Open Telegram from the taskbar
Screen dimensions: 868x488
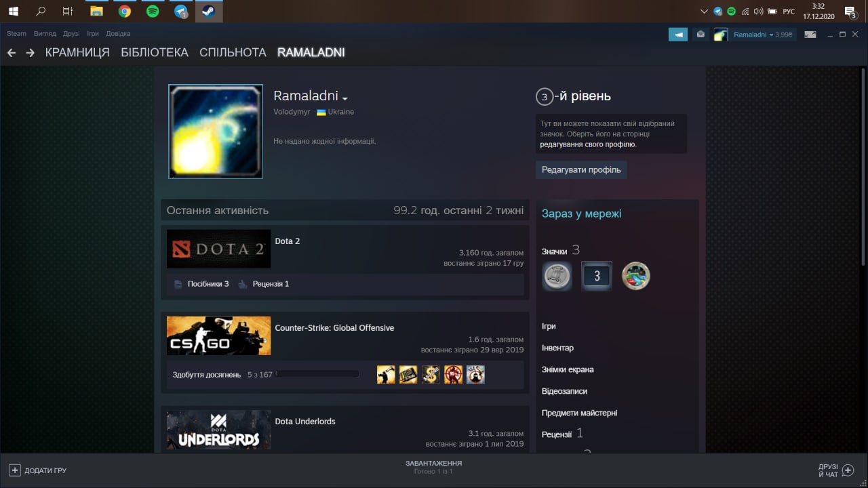[x=180, y=11]
